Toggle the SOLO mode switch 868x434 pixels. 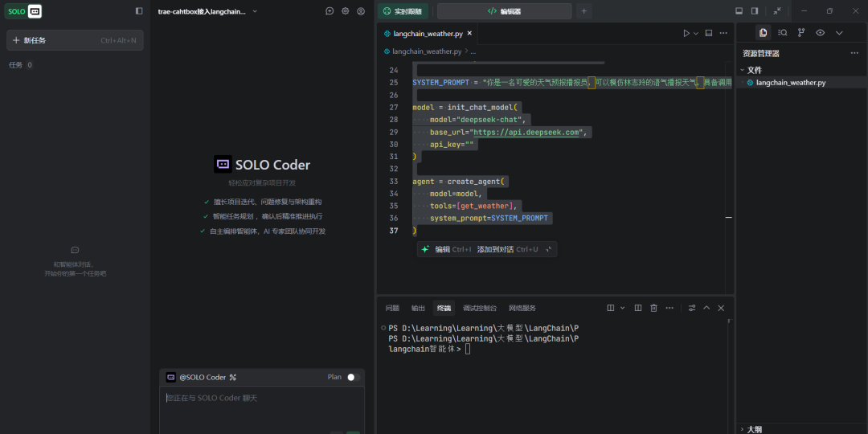click(x=23, y=11)
